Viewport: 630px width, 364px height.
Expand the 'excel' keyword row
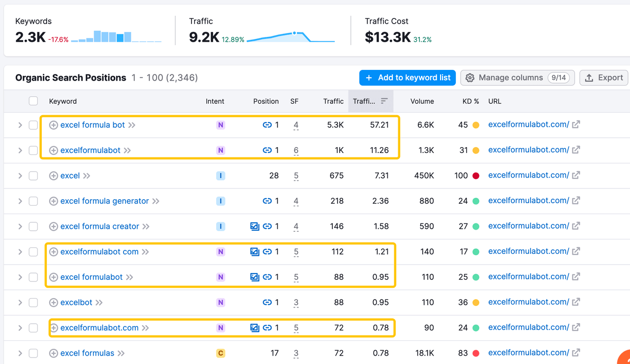20,176
